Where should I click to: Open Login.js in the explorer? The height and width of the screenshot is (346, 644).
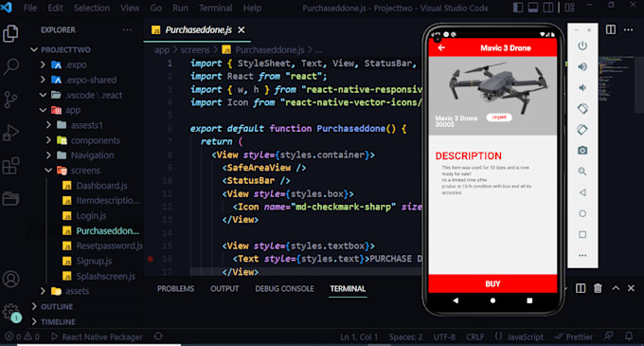click(x=91, y=216)
